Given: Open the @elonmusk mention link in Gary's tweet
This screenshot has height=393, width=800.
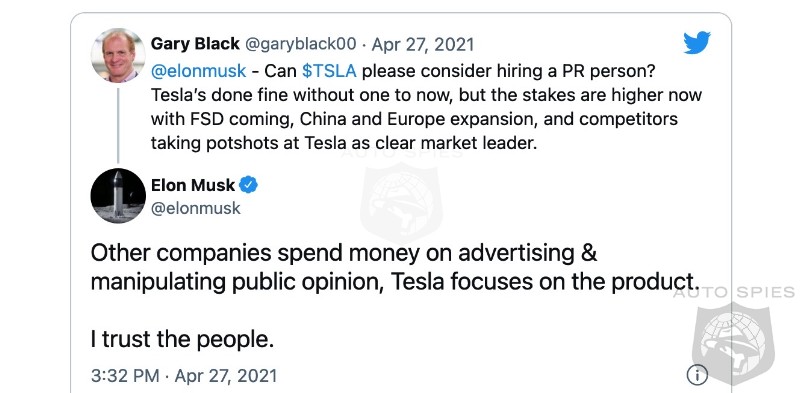Looking at the screenshot, I should click(198, 71).
